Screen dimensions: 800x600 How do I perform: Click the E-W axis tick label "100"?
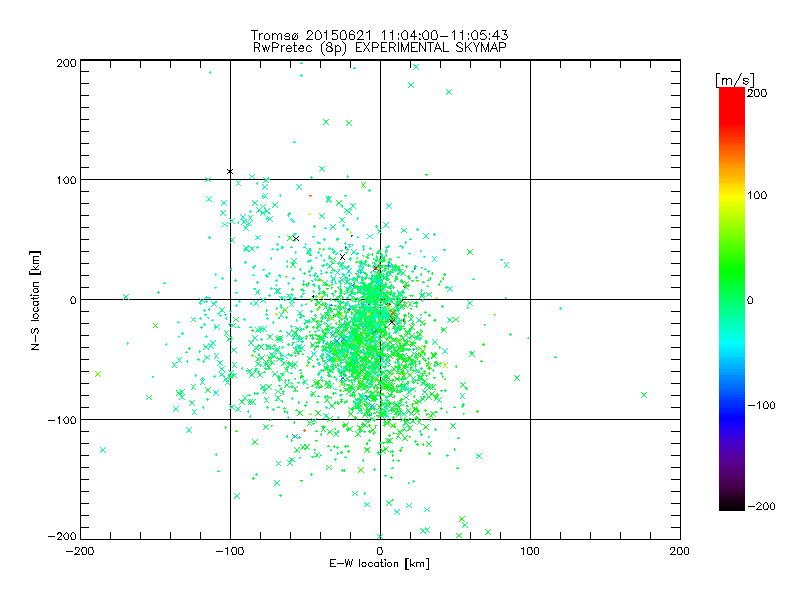[530, 551]
